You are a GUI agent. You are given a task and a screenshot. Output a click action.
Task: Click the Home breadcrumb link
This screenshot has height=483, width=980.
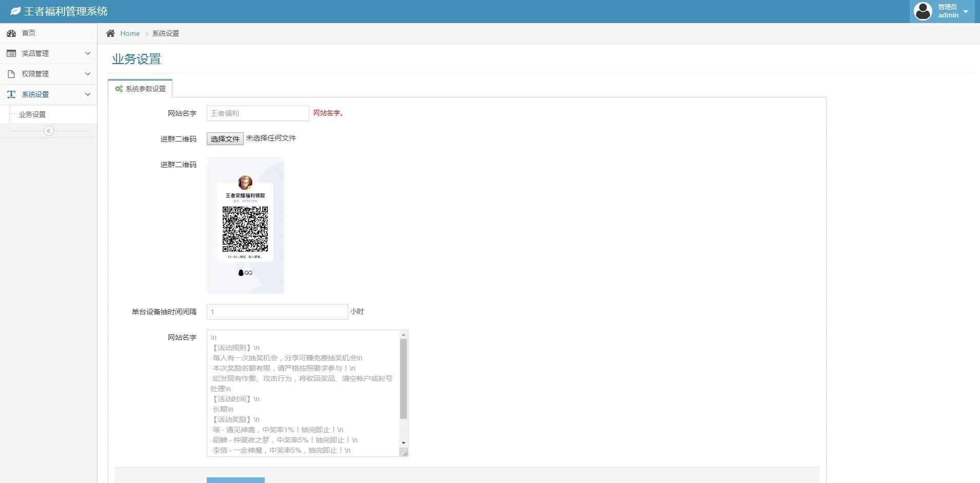(x=130, y=33)
